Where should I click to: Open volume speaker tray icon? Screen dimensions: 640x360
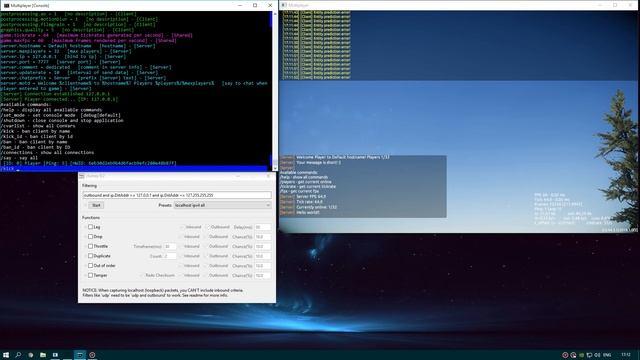point(597,355)
